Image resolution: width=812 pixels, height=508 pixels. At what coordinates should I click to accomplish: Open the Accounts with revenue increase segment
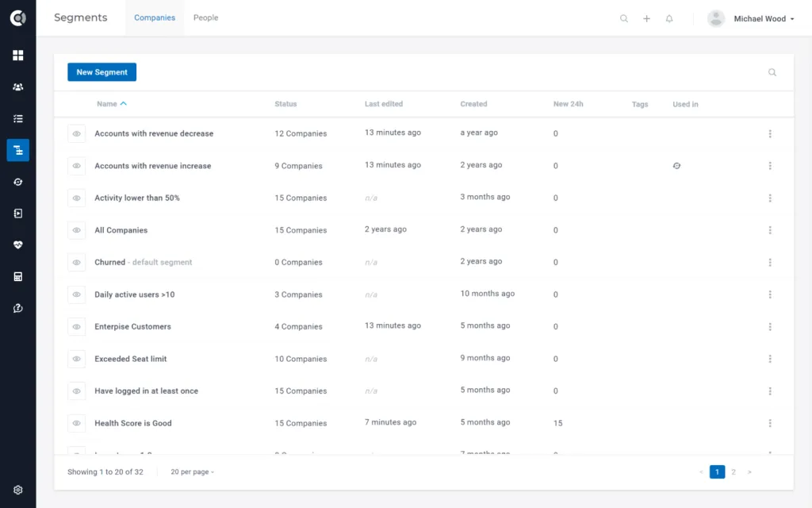click(x=153, y=166)
